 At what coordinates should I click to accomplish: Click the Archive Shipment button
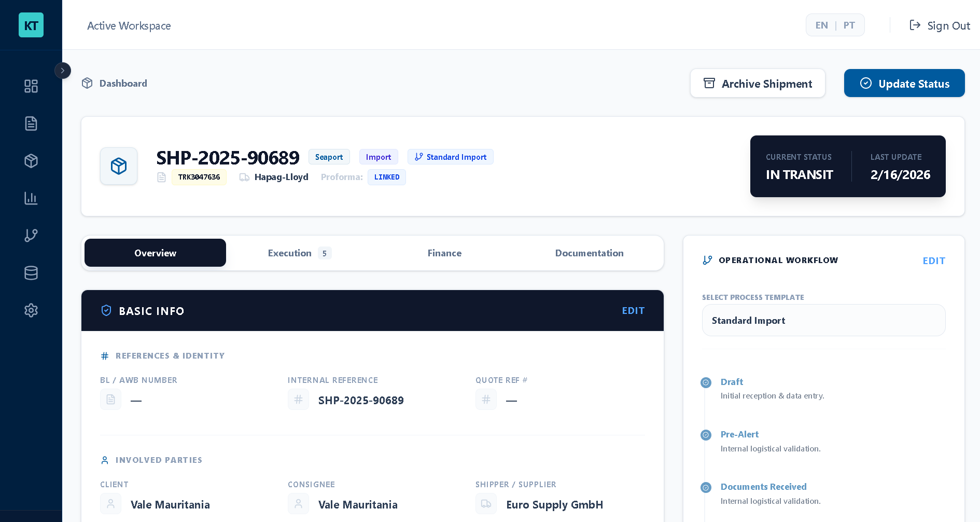click(758, 84)
